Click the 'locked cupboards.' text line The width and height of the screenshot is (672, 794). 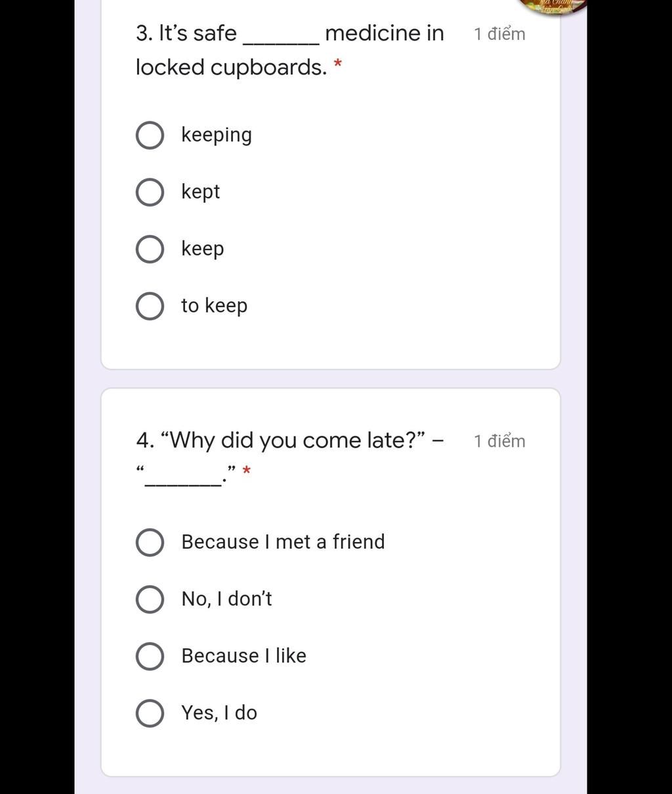pos(231,68)
